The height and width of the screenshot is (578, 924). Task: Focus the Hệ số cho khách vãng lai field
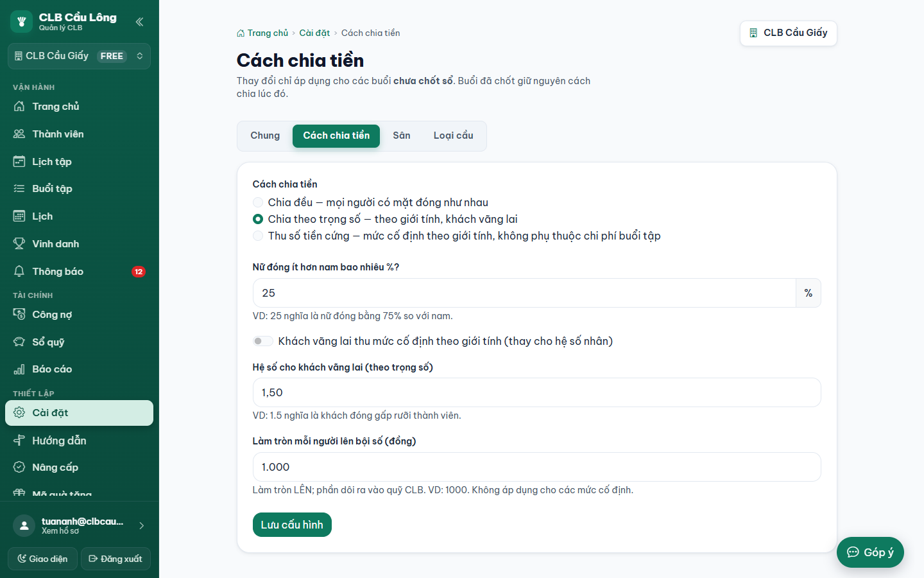(536, 392)
